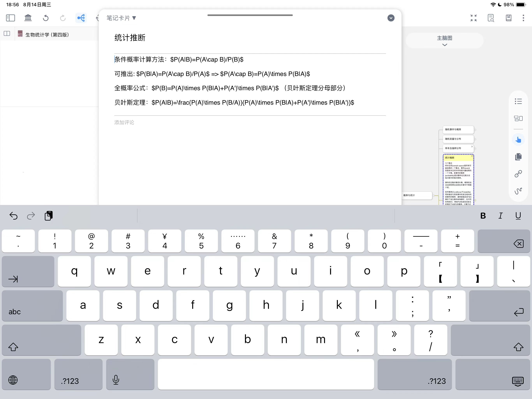This screenshot has height=399, width=532.
Task: Toggle bold formatting on keyboard bar
Action: tap(483, 216)
